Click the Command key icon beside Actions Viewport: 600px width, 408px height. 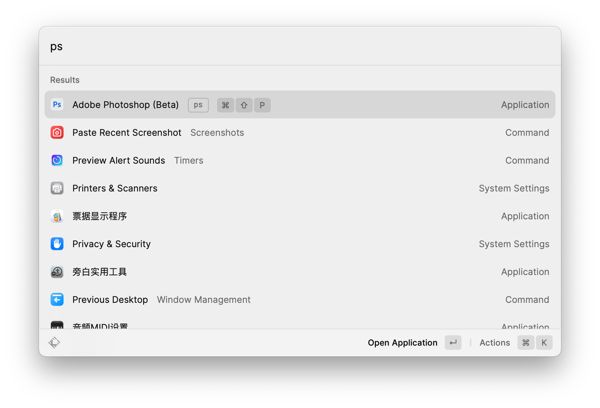click(x=526, y=343)
